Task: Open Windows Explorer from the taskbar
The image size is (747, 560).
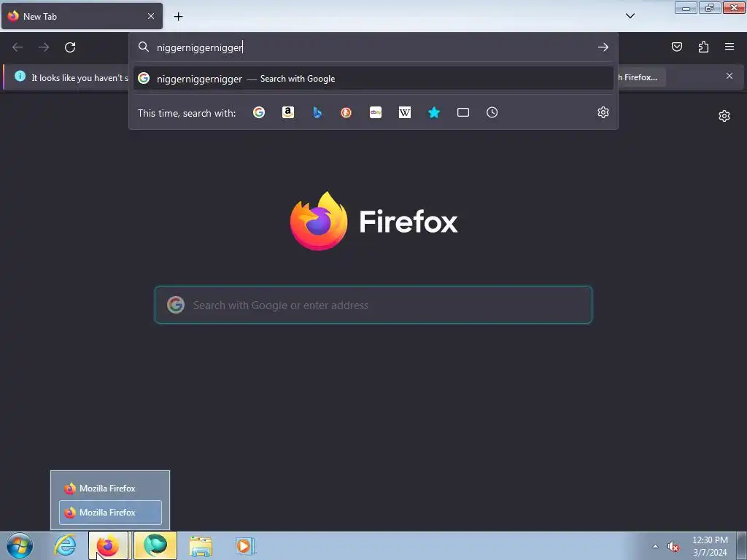Action: 201,546
